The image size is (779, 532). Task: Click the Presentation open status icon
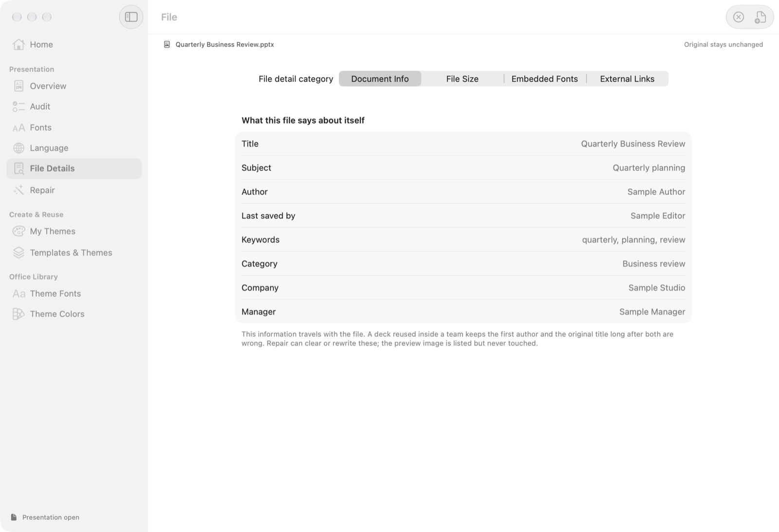pyautogui.click(x=14, y=517)
